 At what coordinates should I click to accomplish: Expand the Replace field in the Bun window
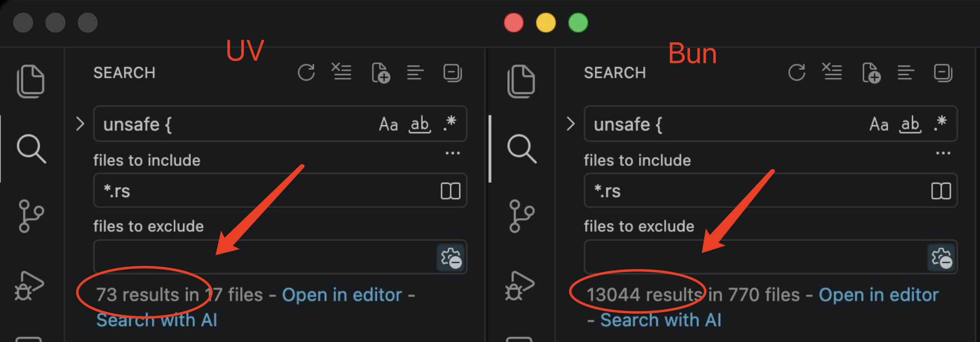(571, 124)
